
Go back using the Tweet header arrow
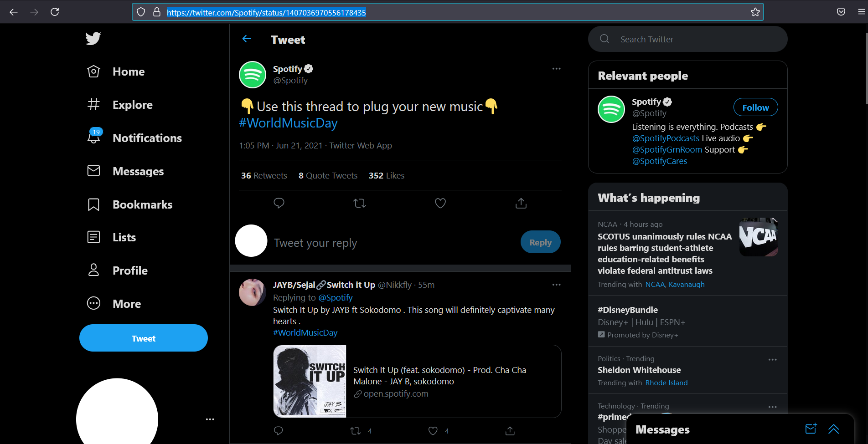(247, 39)
